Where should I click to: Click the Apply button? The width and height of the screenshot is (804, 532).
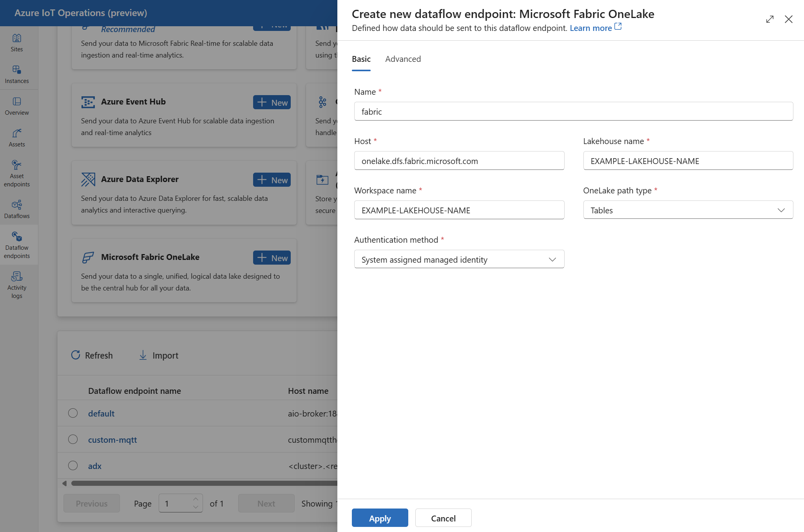pyautogui.click(x=380, y=518)
